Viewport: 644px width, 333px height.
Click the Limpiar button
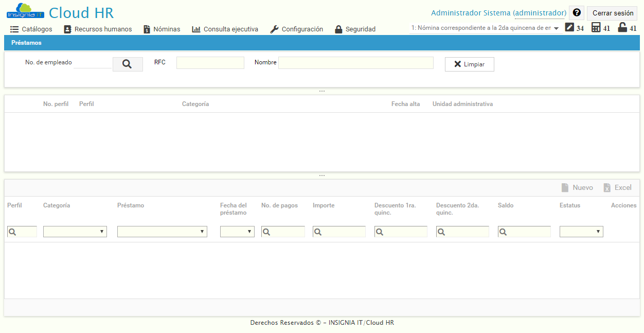[469, 64]
